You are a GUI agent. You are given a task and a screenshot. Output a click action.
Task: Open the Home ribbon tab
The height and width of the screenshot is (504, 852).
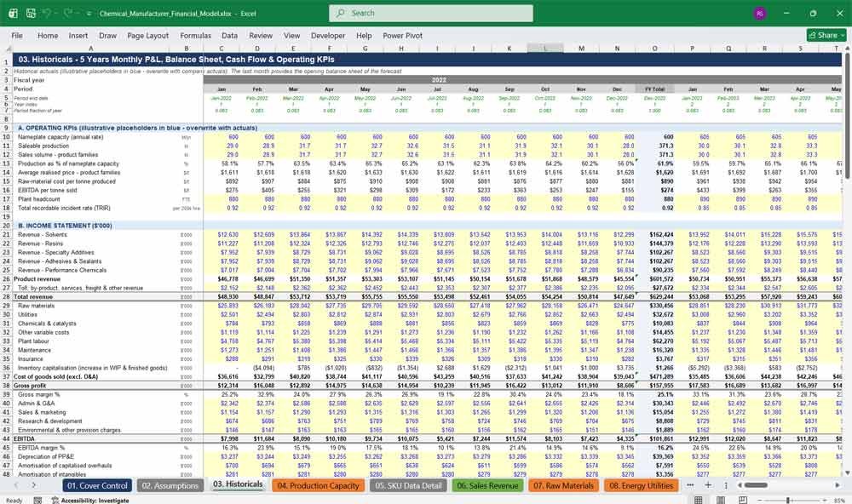coord(48,35)
